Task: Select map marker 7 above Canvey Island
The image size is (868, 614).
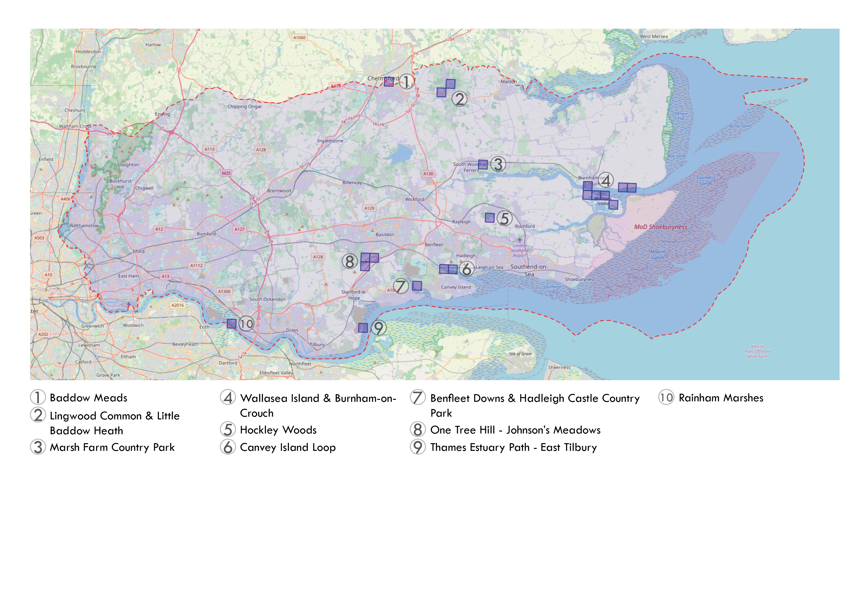Action: tap(401, 286)
